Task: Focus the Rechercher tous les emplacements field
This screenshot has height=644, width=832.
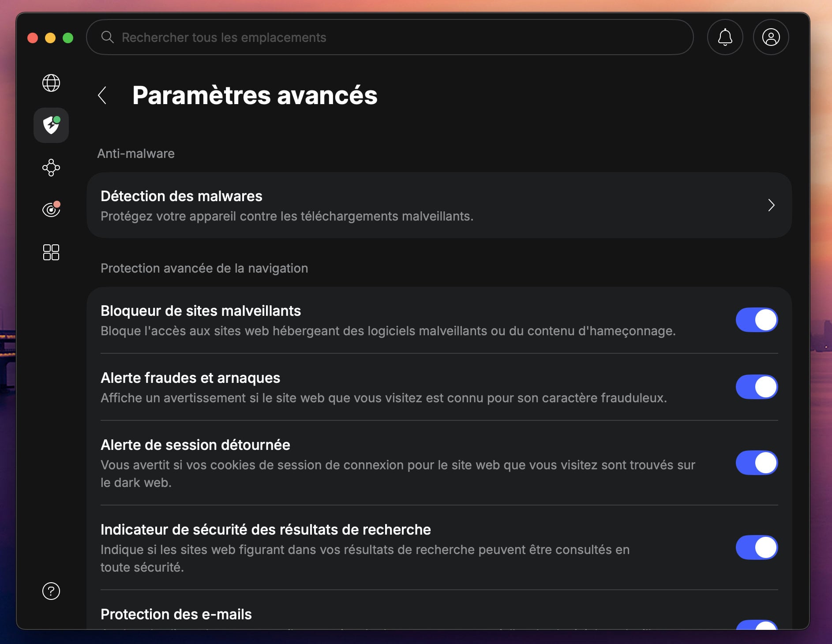Action: click(390, 37)
